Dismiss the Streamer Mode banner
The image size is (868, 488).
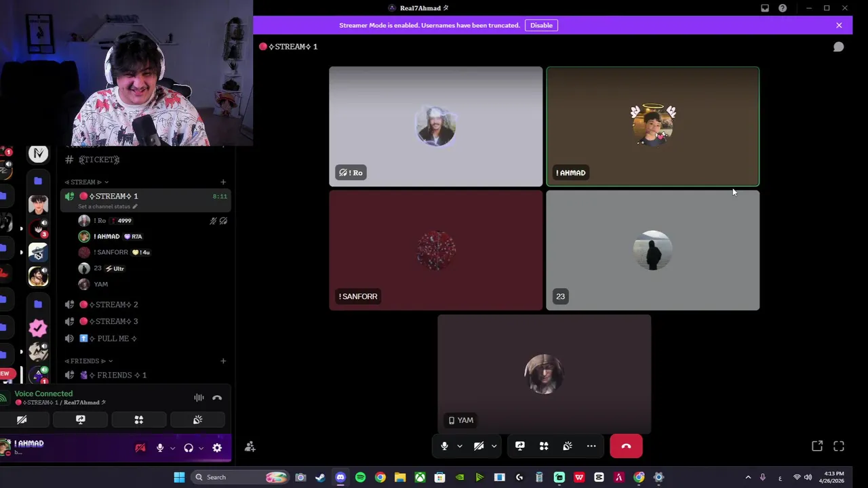click(x=839, y=25)
